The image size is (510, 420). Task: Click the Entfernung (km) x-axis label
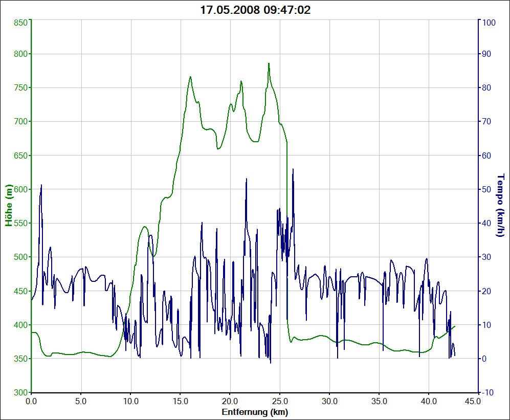pyautogui.click(x=255, y=412)
